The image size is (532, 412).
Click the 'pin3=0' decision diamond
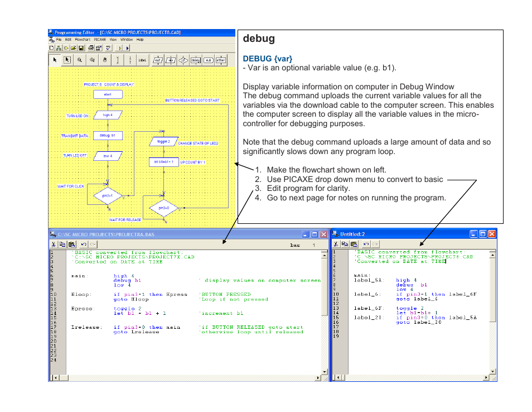tap(164, 208)
